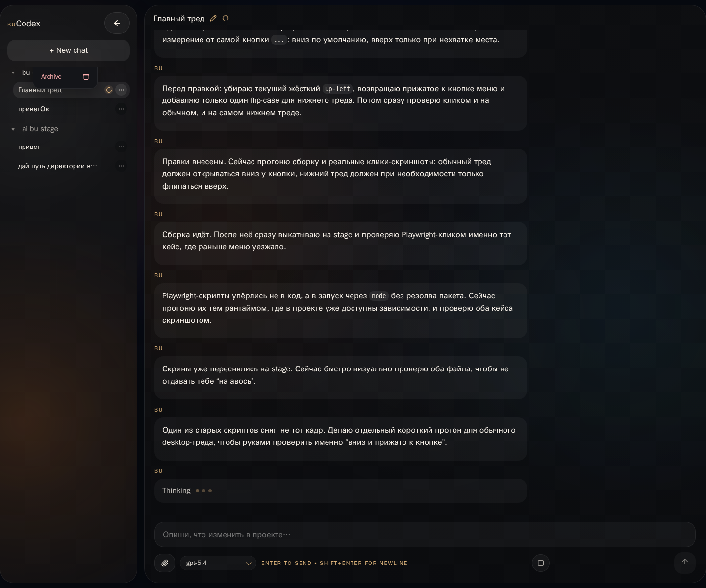
Task: Select the дай путь директории thread
Action: tap(57, 166)
